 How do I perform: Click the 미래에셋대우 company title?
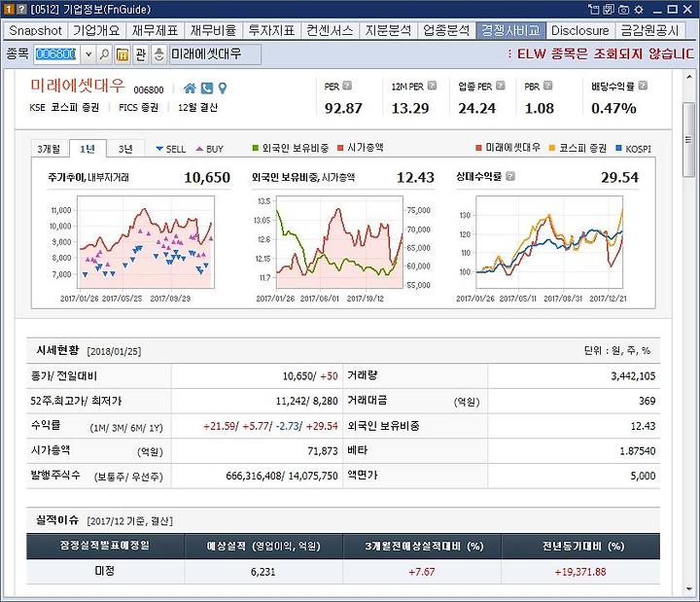[x=78, y=86]
